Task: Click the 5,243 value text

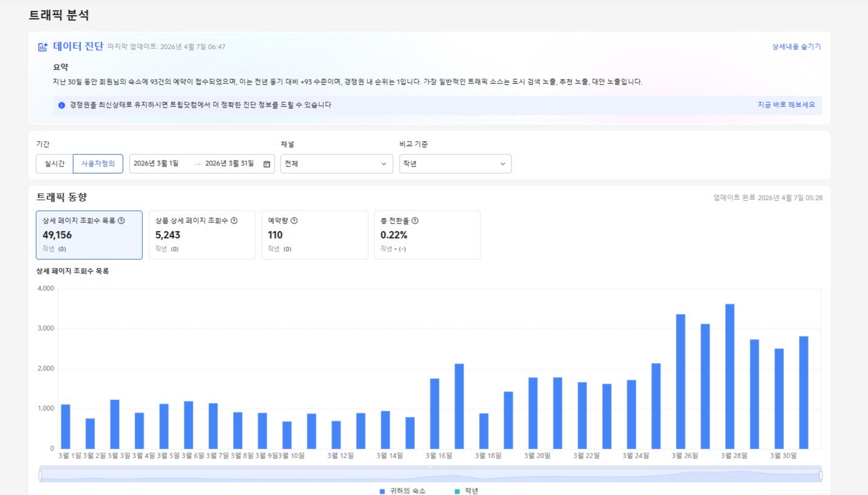Action: tap(168, 235)
